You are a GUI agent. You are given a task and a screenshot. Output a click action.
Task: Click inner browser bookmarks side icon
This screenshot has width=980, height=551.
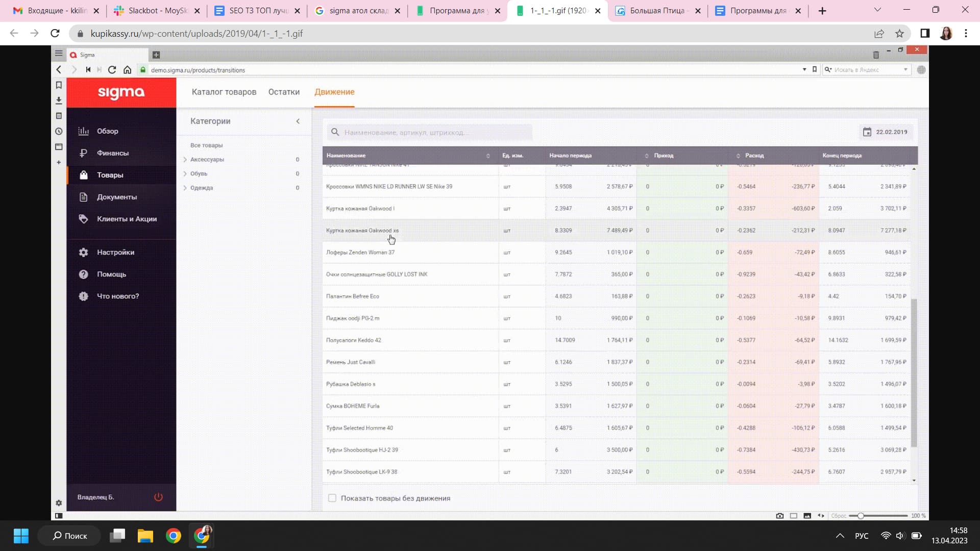pyautogui.click(x=59, y=85)
